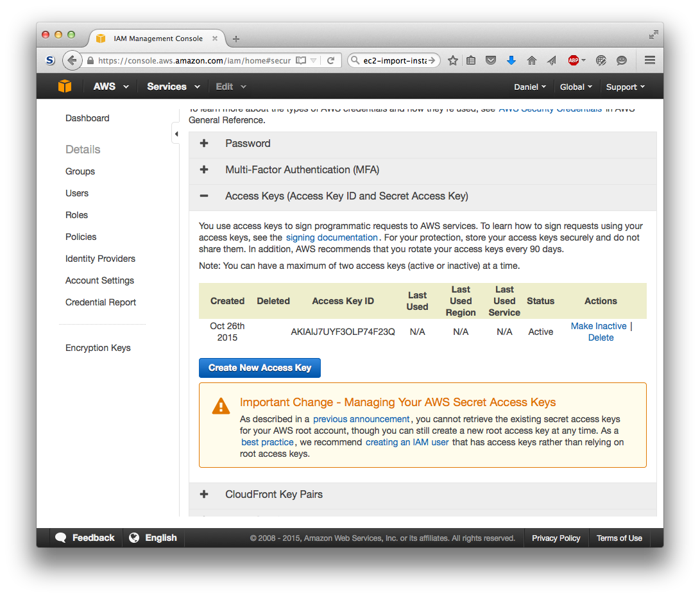Viewport: 700px width, 598px height.
Task: Click the Make Inactive link
Action: (x=599, y=326)
